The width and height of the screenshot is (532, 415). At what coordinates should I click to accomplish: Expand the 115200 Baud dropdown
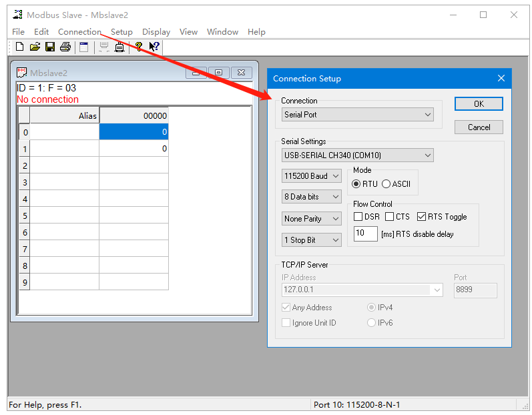click(x=312, y=176)
